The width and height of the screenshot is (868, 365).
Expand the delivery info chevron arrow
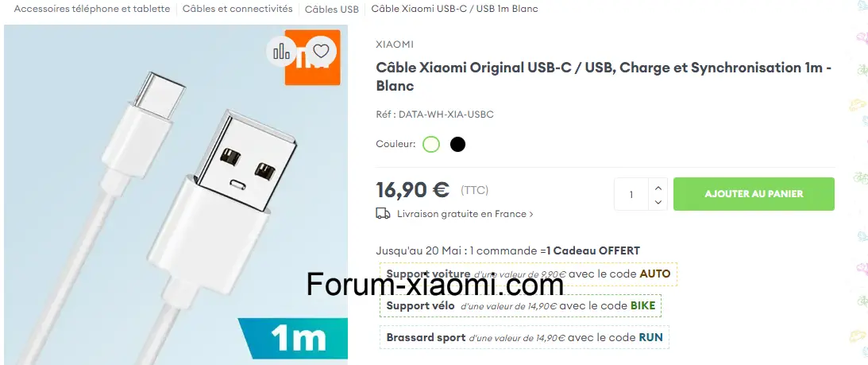coord(531,214)
